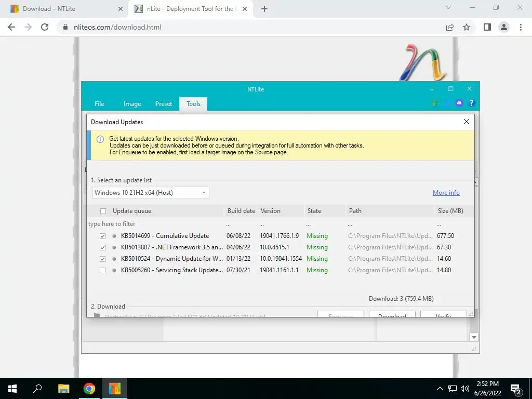Open the network tray icon
This screenshot has height=399, width=532.
(453, 389)
